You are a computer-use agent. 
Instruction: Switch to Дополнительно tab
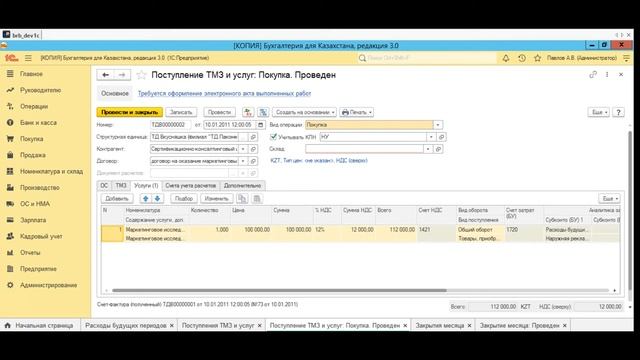[242, 186]
